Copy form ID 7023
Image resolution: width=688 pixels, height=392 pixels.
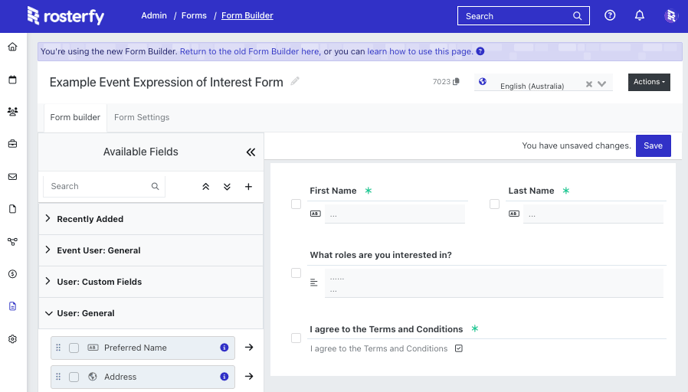(x=456, y=82)
